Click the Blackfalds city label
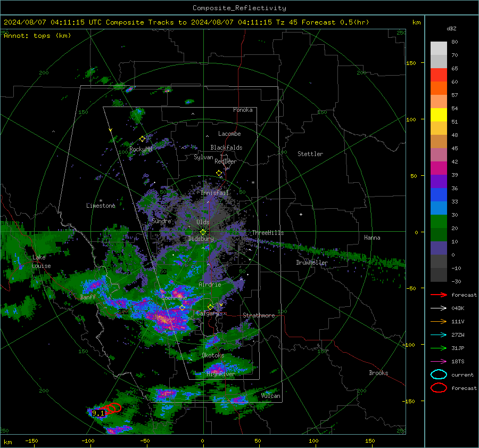Image resolution: width=479 pixels, height=448 pixels. (x=226, y=148)
